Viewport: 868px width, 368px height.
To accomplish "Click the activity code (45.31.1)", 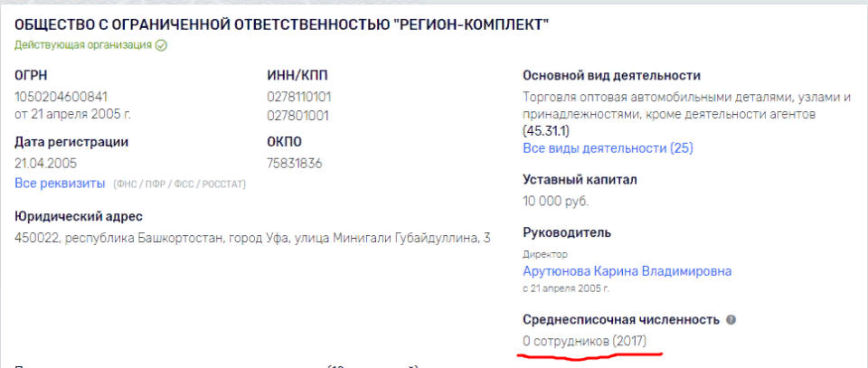I will [x=546, y=132].
